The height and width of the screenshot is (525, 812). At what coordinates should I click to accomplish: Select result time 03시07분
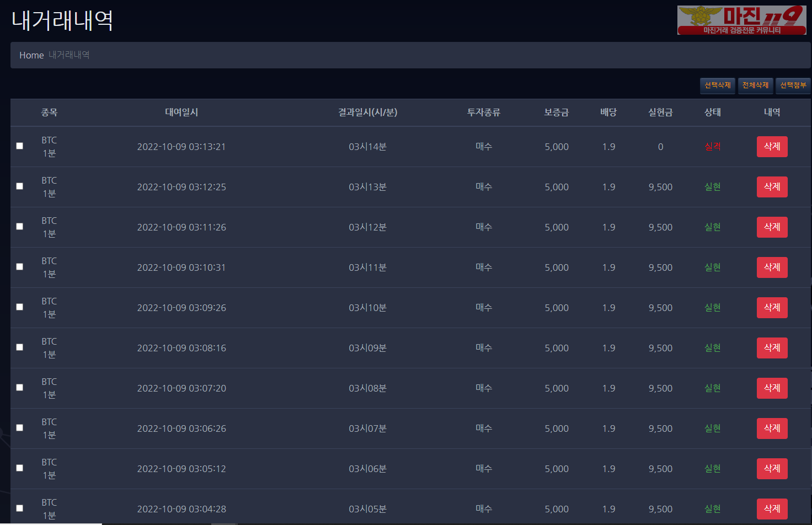click(367, 428)
